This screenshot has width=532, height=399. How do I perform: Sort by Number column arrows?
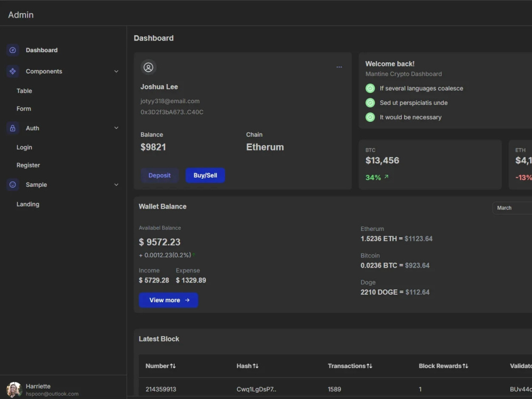tap(173, 366)
